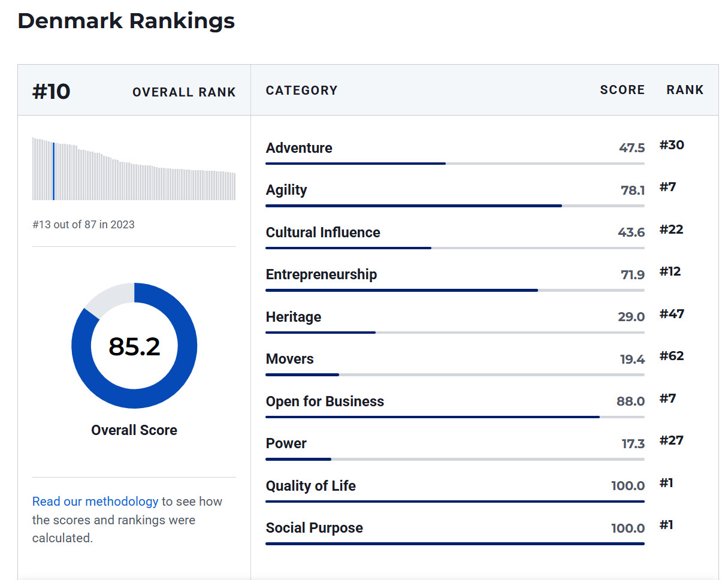This screenshot has width=728, height=580.
Task: Click the Denmark Rankings heading
Action: pyautogui.click(x=126, y=21)
